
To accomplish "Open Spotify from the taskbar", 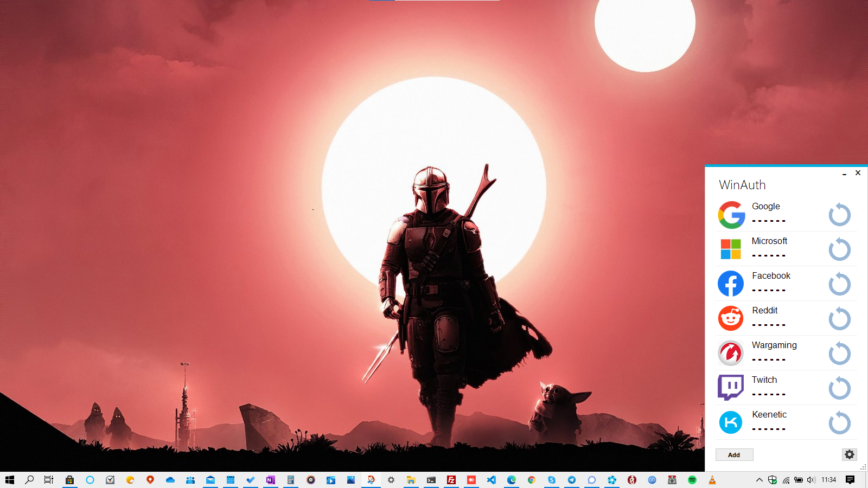I will (692, 480).
